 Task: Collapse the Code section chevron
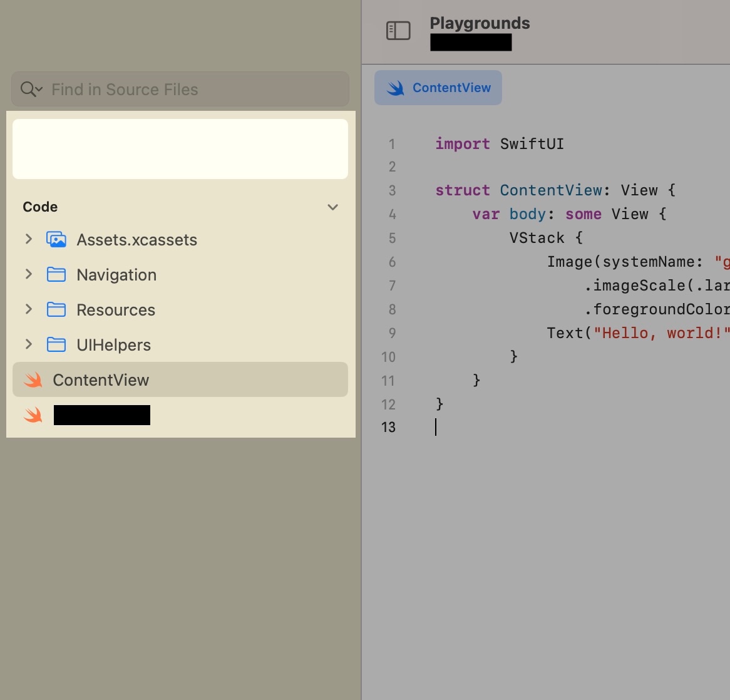pos(333,207)
